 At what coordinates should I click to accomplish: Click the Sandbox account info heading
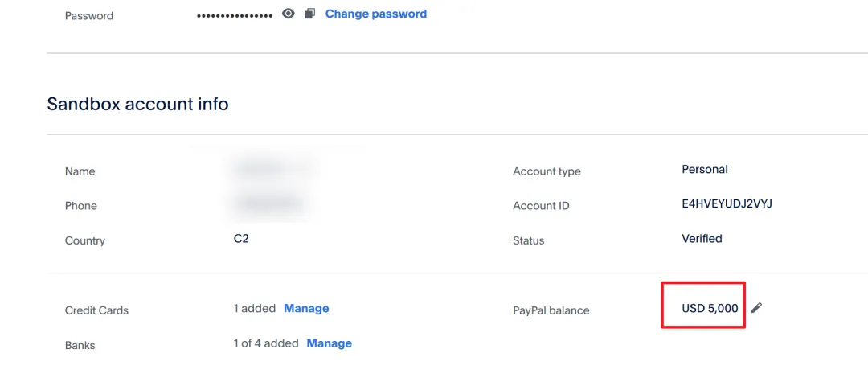[x=137, y=104]
